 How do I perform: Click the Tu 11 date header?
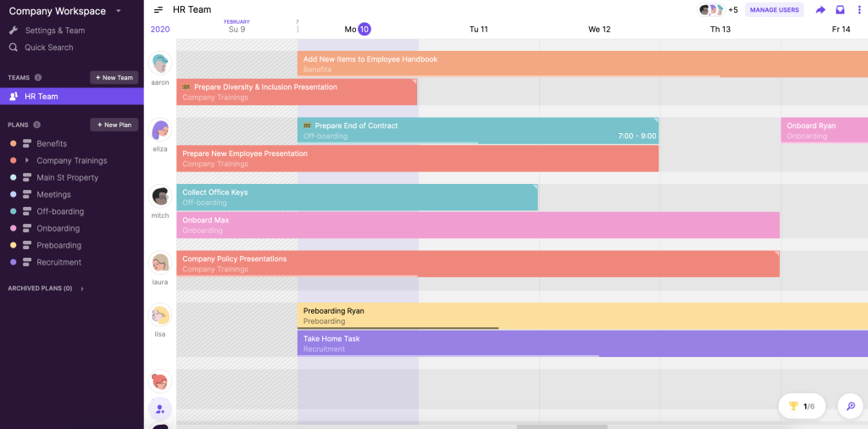[x=478, y=30]
